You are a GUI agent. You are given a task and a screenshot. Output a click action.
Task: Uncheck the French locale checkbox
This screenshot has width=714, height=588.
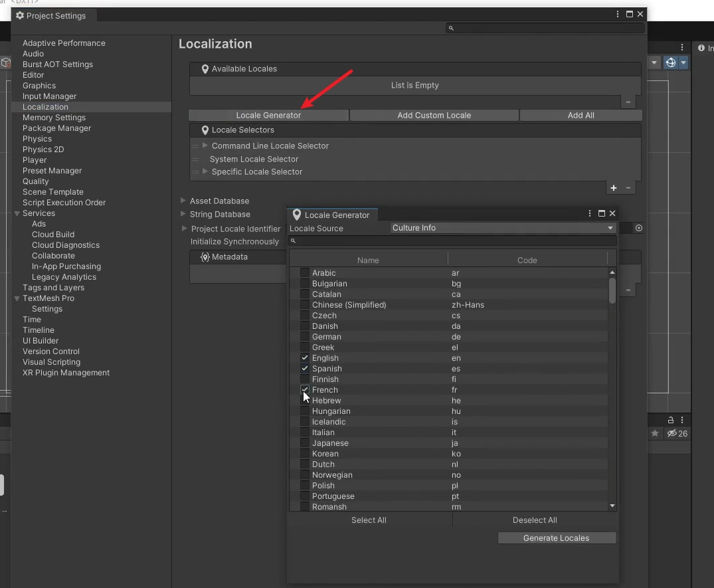(305, 390)
